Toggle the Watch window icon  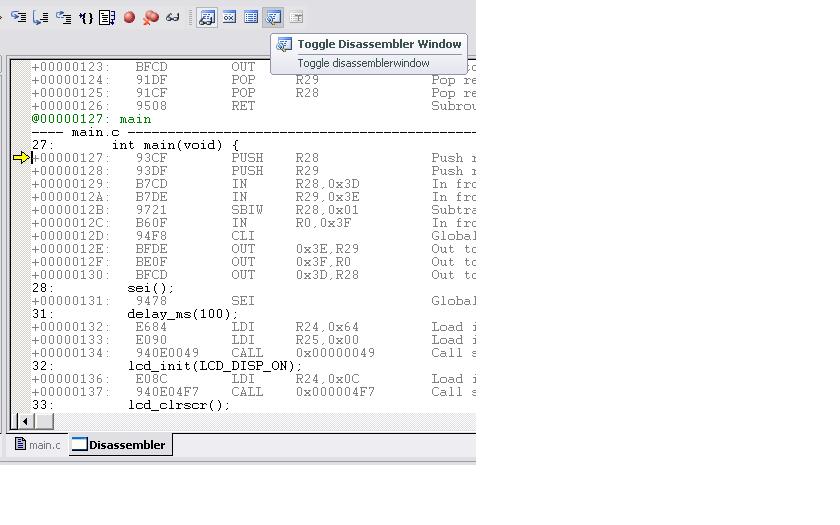(207, 18)
